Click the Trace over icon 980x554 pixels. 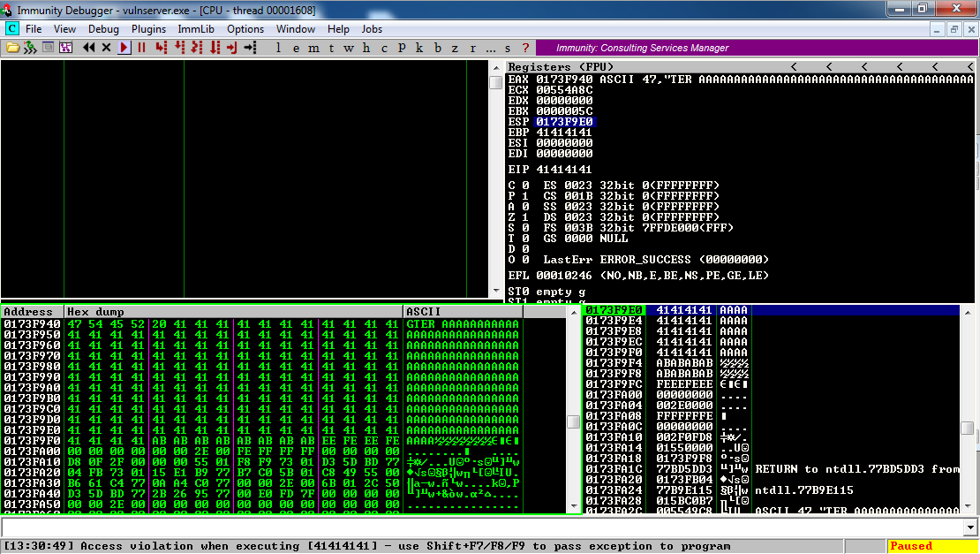click(x=215, y=48)
